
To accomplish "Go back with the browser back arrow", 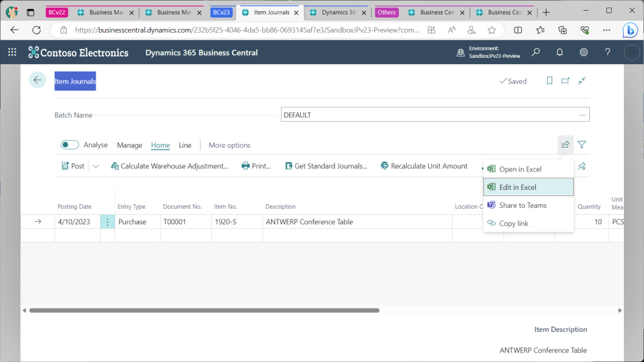I will (x=14, y=30).
